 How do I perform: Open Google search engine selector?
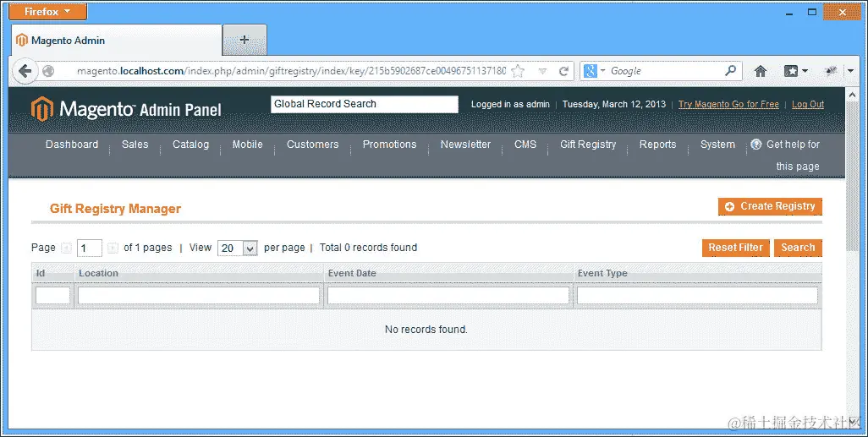[595, 71]
